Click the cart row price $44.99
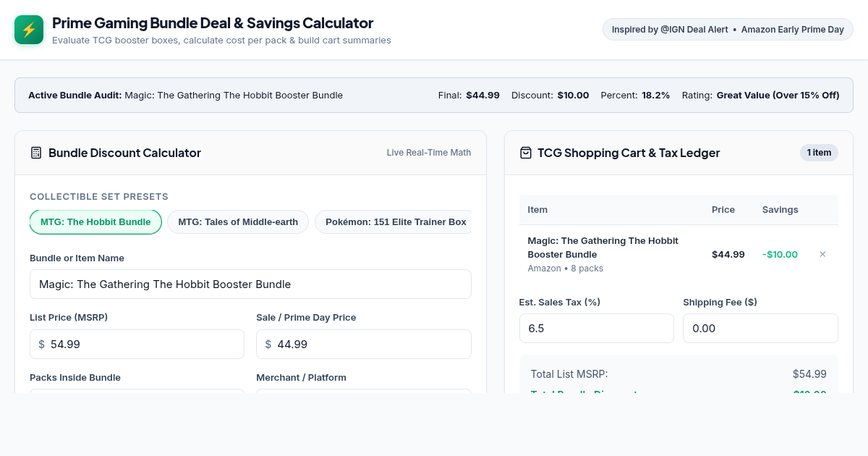 tap(728, 254)
